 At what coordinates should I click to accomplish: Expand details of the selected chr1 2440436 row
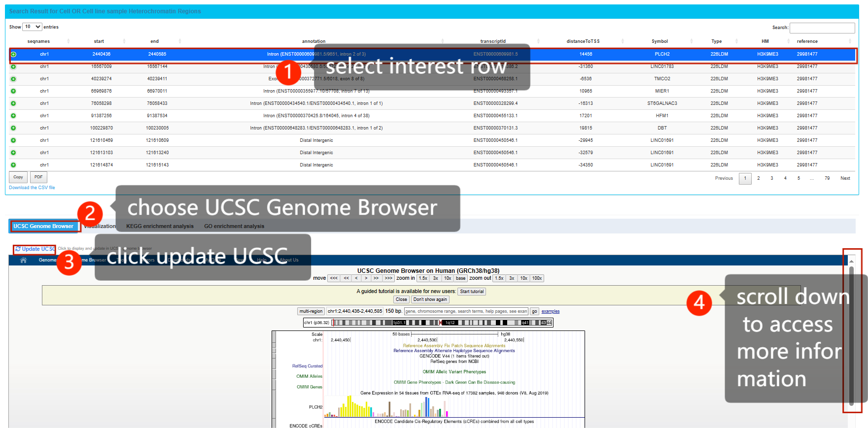pos(13,54)
